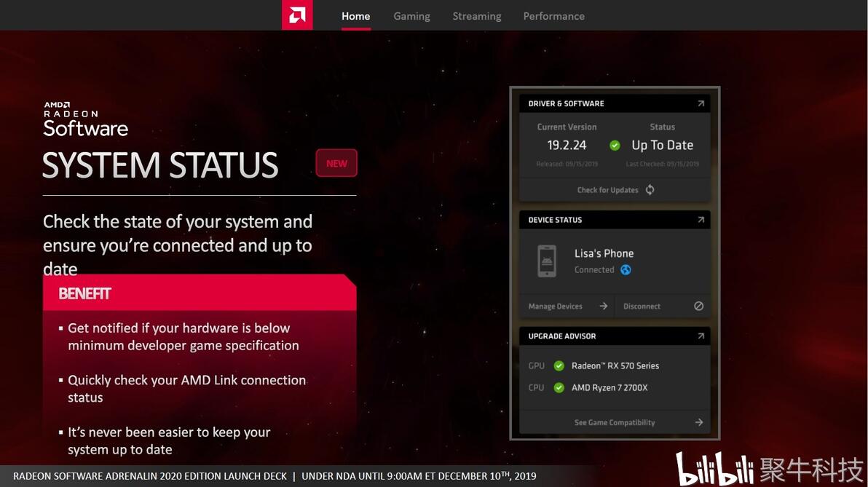The image size is (868, 487).
Task: Switch to the Streaming tab
Action: 477,16
